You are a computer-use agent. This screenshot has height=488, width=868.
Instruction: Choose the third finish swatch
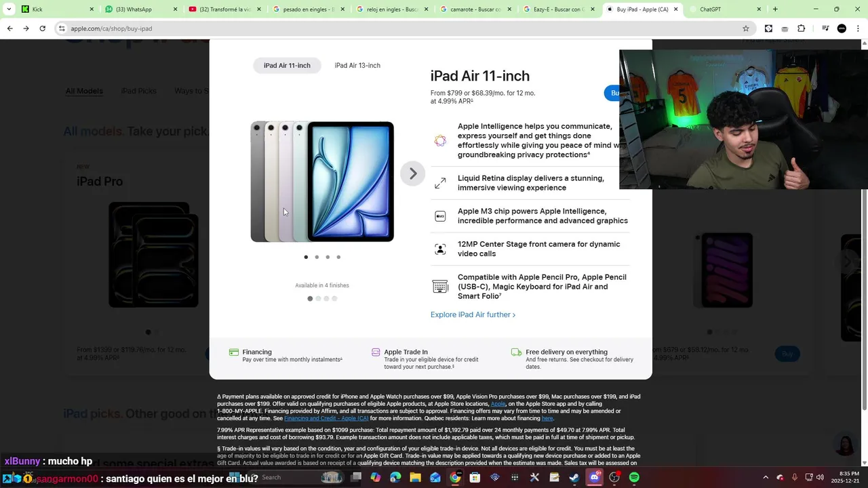click(x=326, y=298)
